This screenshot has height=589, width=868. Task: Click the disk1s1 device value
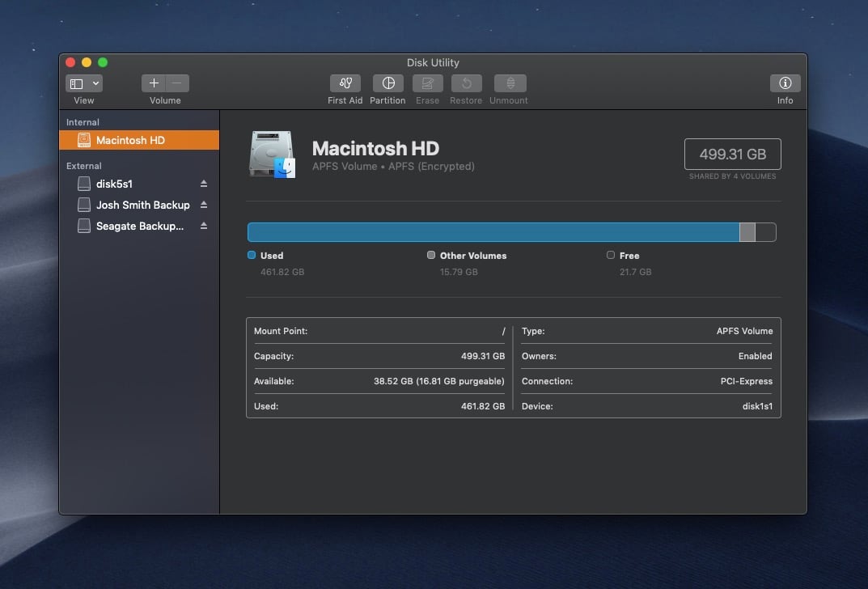(x=757, y=406)
